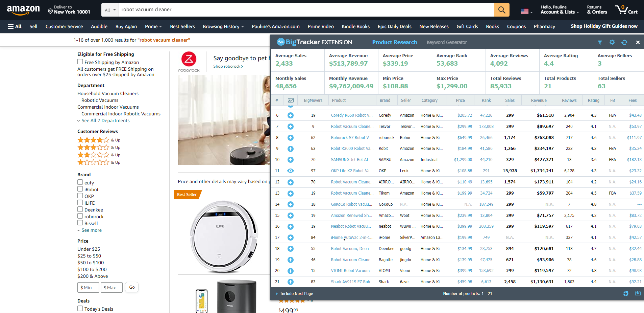Check the eufy brand checkbox
Screen dimensions: 644x313
[x=80, y=182]
